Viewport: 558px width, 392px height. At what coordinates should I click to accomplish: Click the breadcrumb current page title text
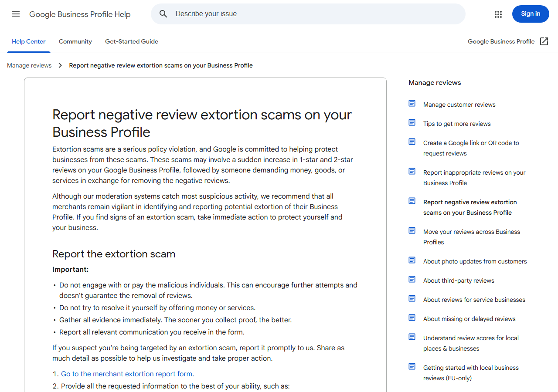point(161,65)
